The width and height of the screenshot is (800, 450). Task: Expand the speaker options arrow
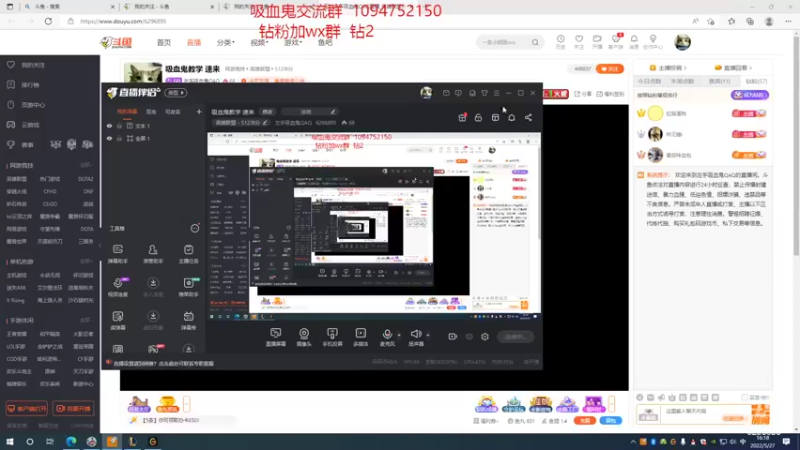[428, 335]
